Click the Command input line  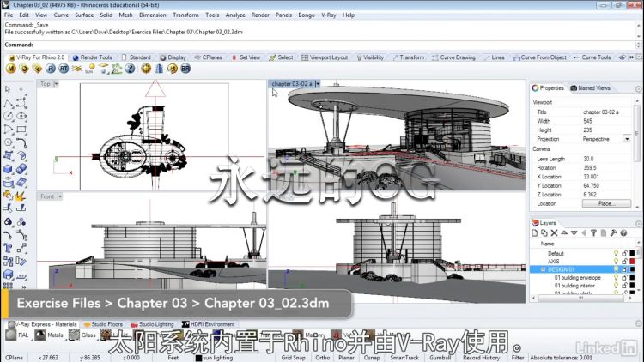tap(320, 45)
